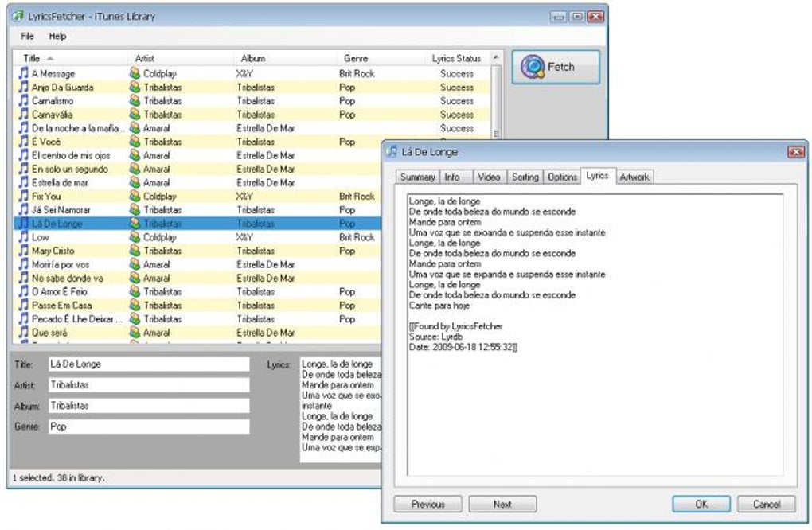
Task: Go to the Previous song in dialog
Action: pyautogui.click(x=427, y=504)
